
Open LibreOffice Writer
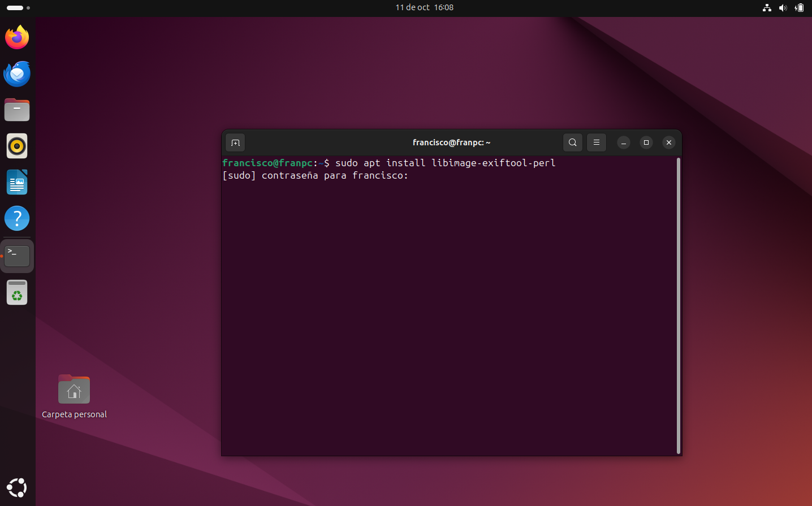(x=16, y=182)
